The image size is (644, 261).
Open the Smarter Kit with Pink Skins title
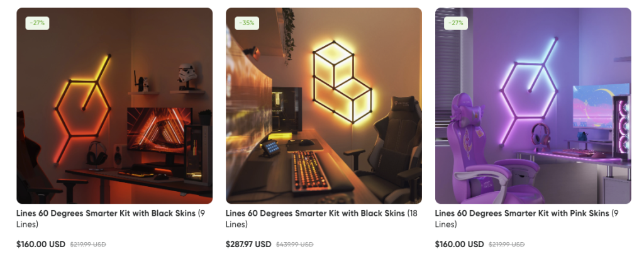[522, 213]
